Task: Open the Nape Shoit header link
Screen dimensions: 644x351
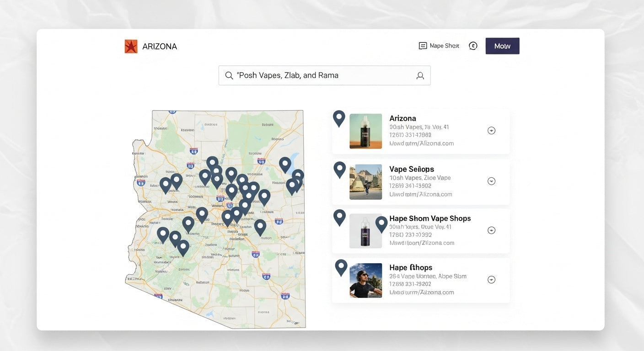Action: coord(444,46)
